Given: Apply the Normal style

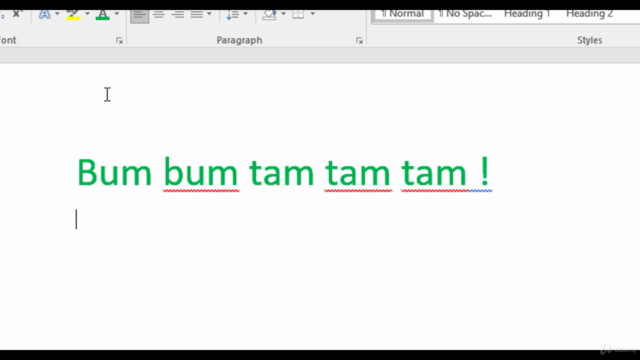Looking at the screenshot, I should pos(402,15).
